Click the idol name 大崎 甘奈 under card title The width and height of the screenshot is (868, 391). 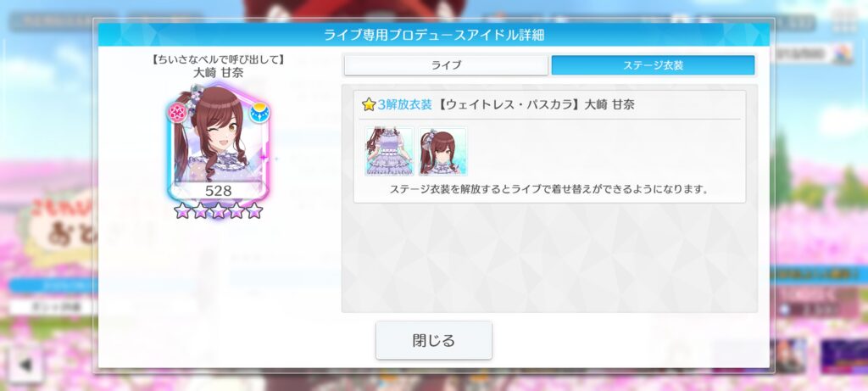(x=218, y=73)
